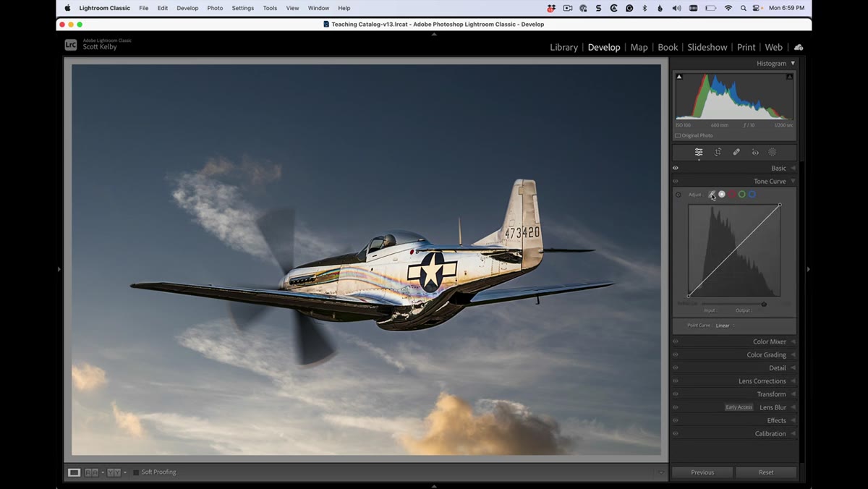Viewport: 868px width, 489px height.
Task: Open the Settings menu
Action: [243, 8]
